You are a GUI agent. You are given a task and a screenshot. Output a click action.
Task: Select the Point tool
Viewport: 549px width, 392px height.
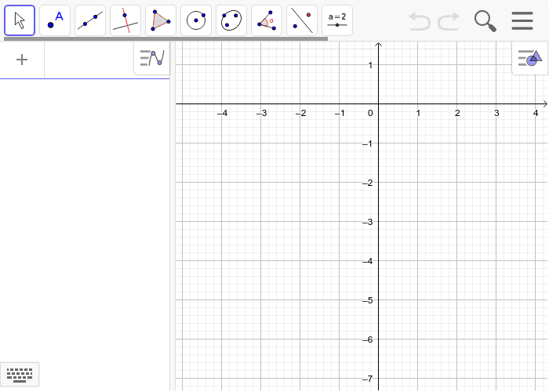tap(55, 20)
